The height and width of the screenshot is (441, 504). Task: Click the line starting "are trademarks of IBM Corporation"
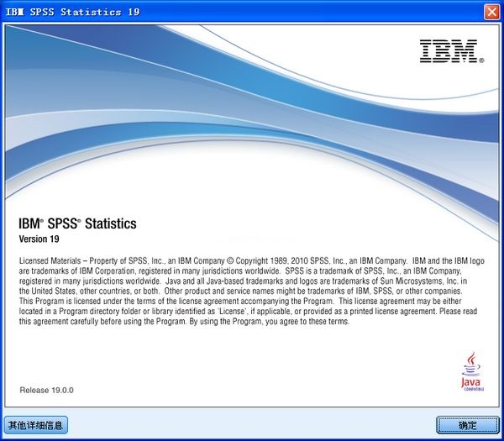(240, 270)
